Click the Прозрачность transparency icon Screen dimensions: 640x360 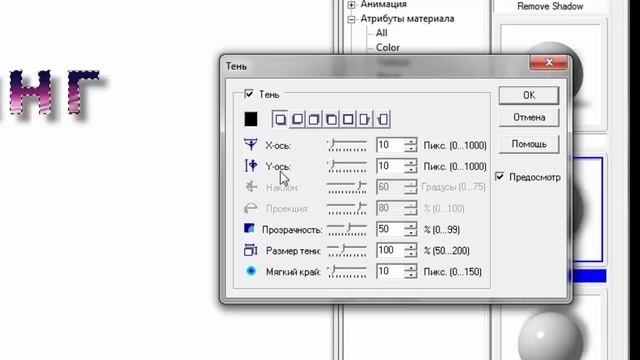point(249,228)
